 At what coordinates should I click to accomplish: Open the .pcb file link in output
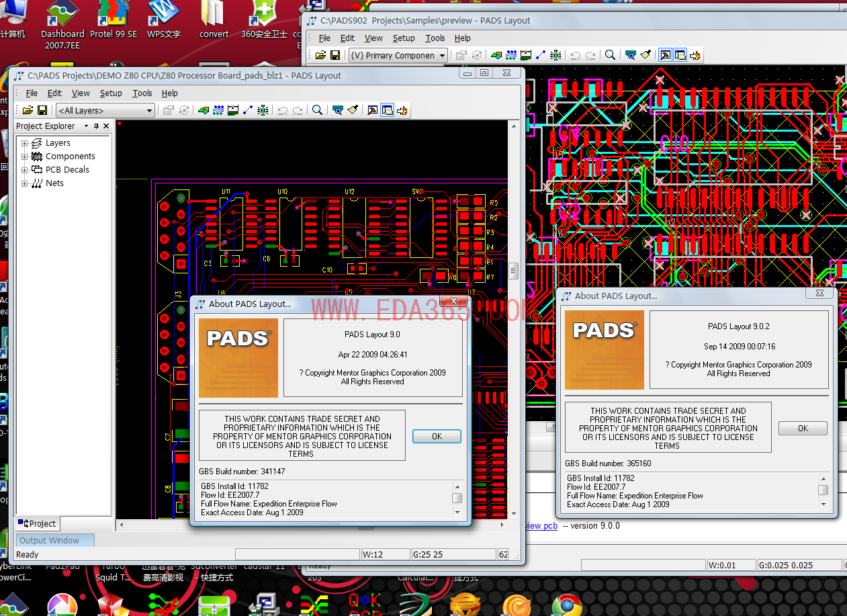coord(541,526)
